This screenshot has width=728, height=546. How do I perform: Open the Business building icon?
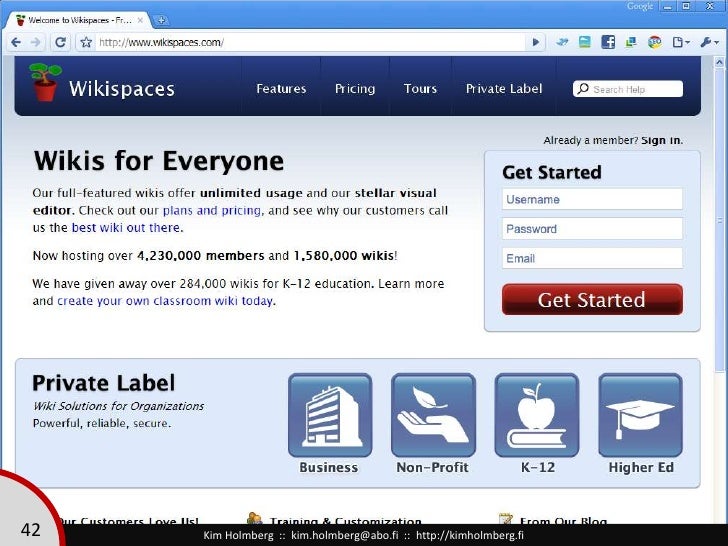(x=330, y=415)
